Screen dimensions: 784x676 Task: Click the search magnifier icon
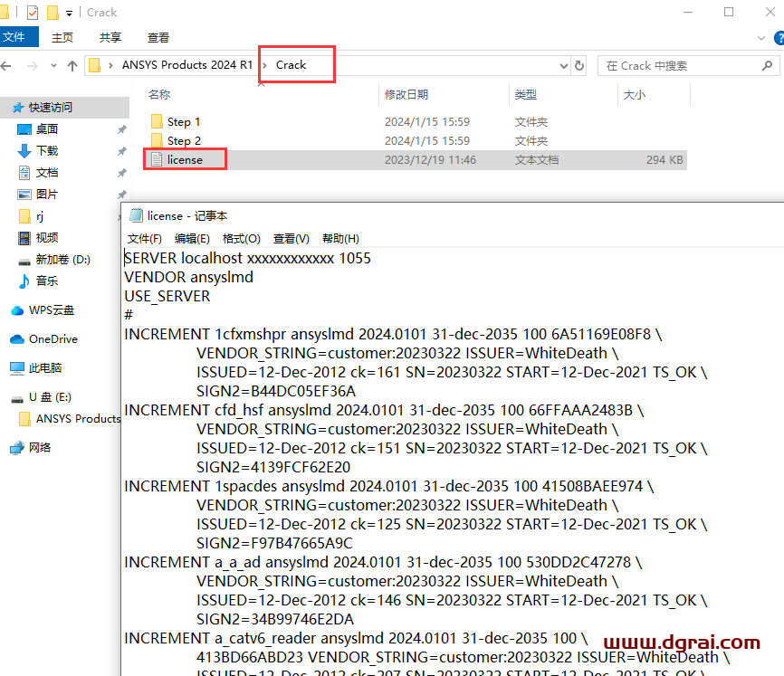(767, 65)
